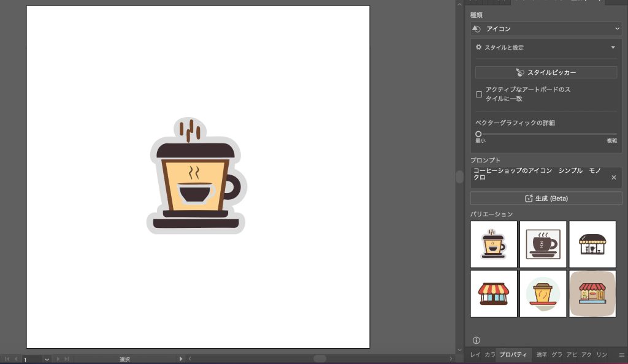Jump to the last artboard arrow

[66, 359]
